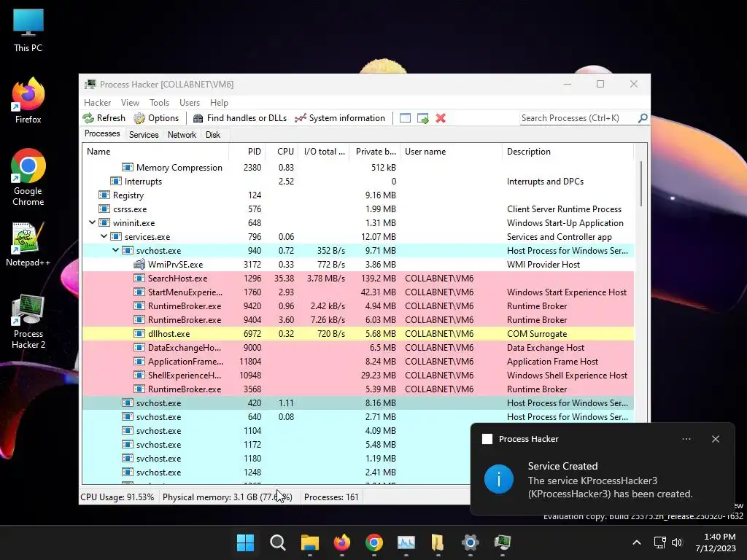Image resolution: width=747 pixels, height=560 pixels.
Task: Sort by the User name column header
Action: (x=451, y=152)
